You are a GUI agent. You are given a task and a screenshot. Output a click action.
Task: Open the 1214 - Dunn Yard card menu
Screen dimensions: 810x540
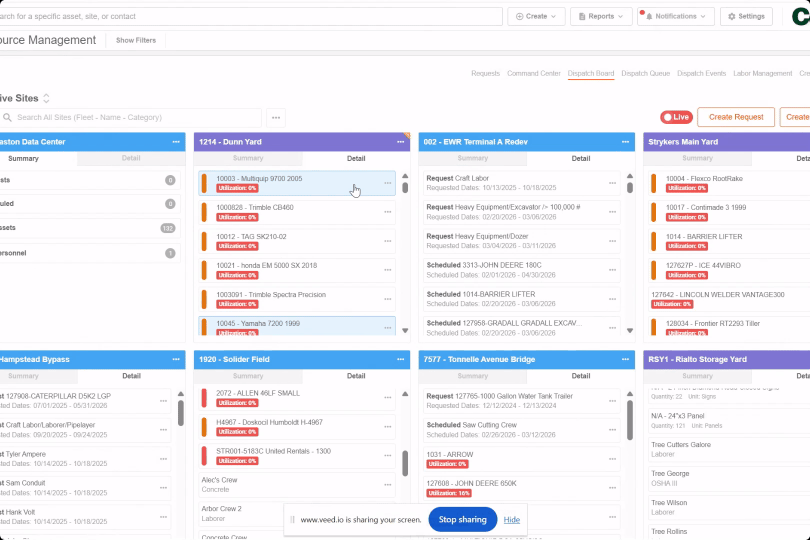point(400,142)
